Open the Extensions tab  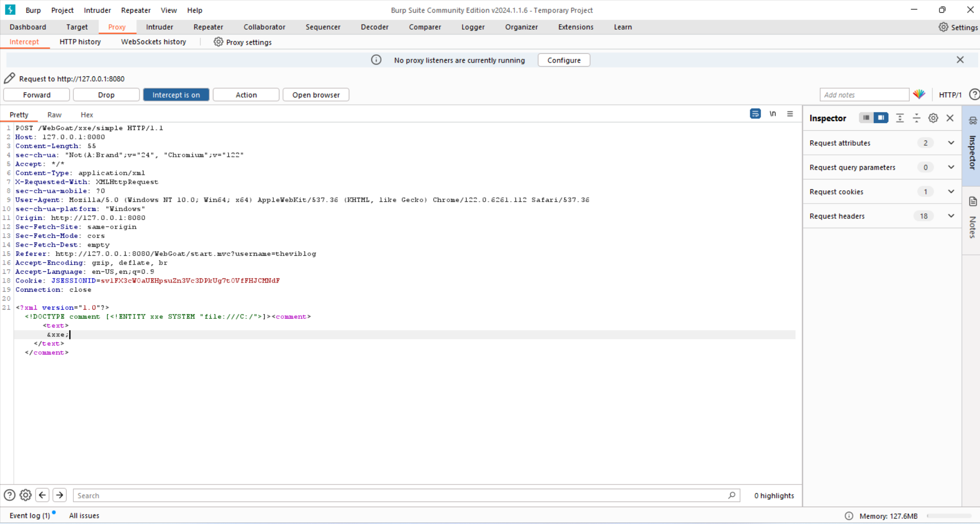pos(576,27)
